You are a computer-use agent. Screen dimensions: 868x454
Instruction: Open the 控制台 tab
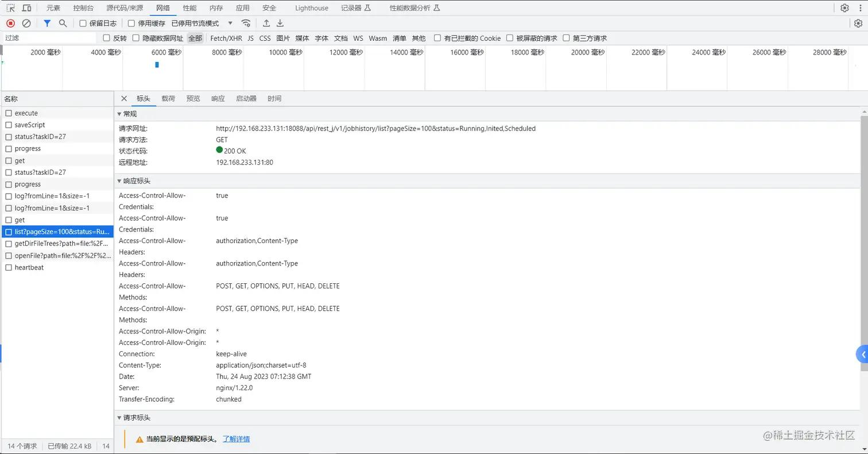[84, 8]
